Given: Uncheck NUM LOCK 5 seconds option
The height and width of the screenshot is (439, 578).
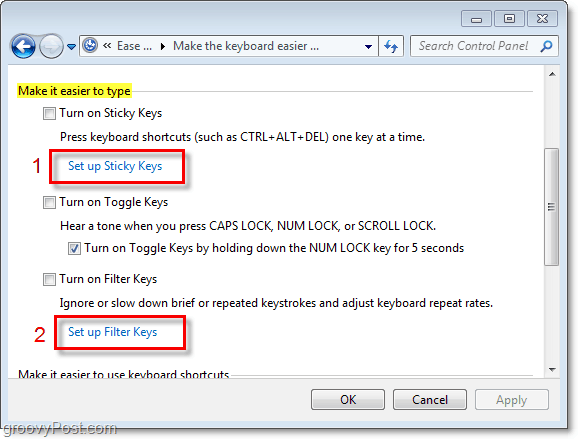Looking at the screenshot, I should [x=74, y=248].
